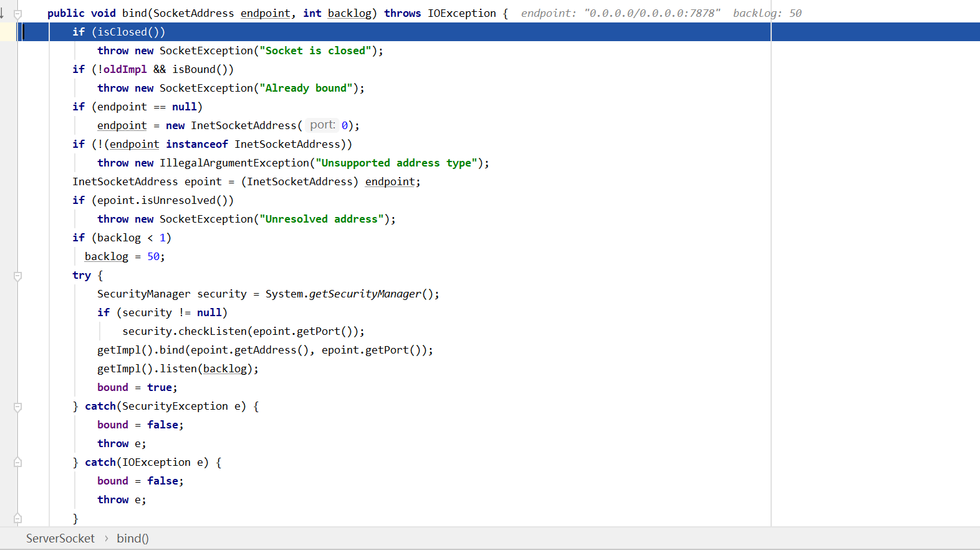980x550 pixels.
Task: Click the port: parameter hint
Action: (x=322, y=125)
